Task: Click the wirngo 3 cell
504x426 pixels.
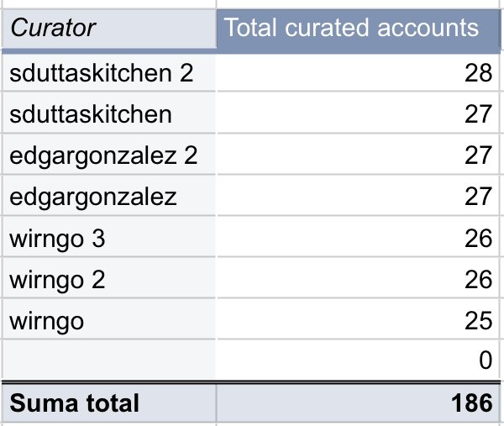Action: click(109, 237)
